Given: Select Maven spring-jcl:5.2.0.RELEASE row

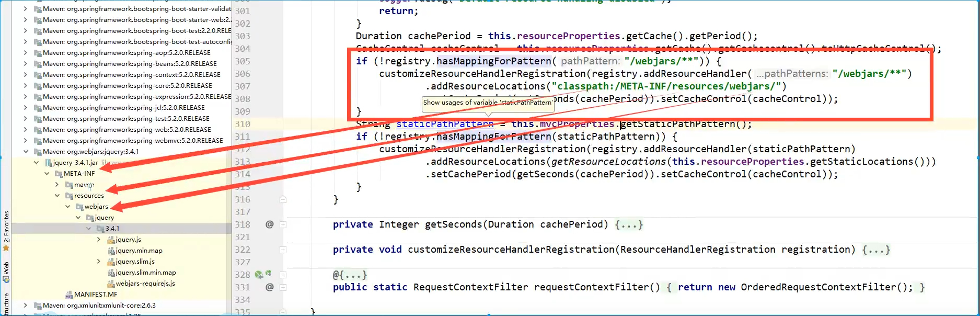Looking at the screenshot, I should pyautogui.click(x=121, y=108).
